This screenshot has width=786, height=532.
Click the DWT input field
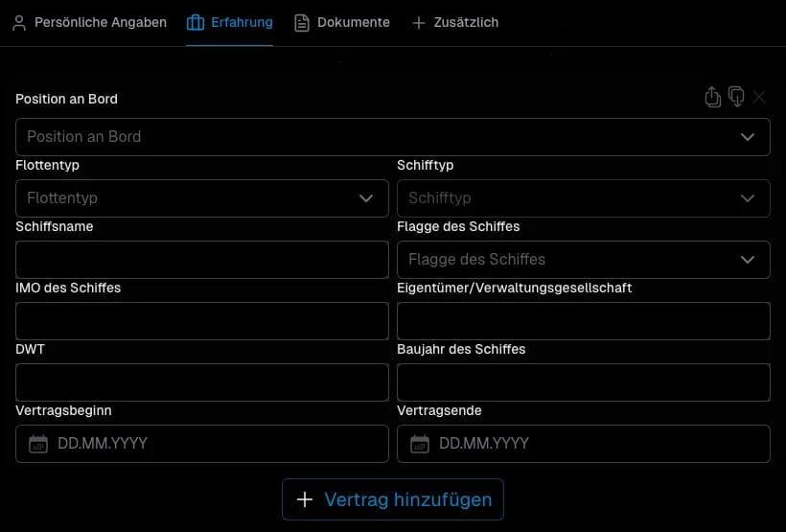(202, 382)
